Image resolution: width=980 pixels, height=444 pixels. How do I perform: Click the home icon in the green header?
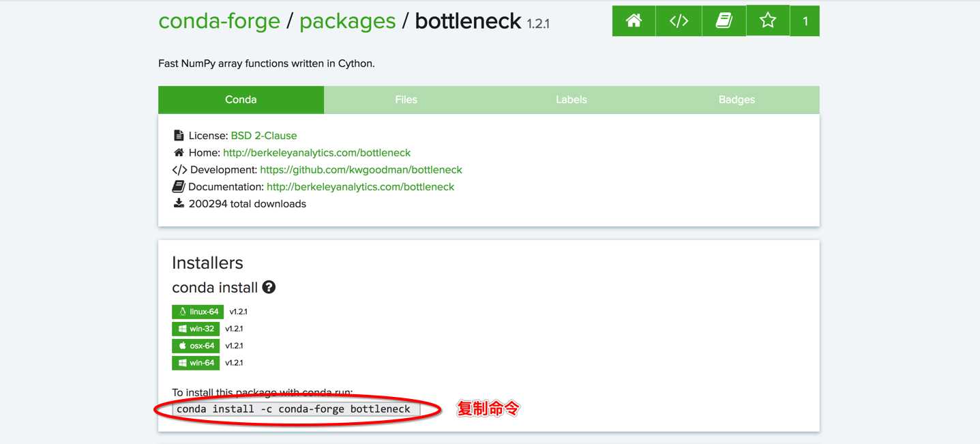633,20
